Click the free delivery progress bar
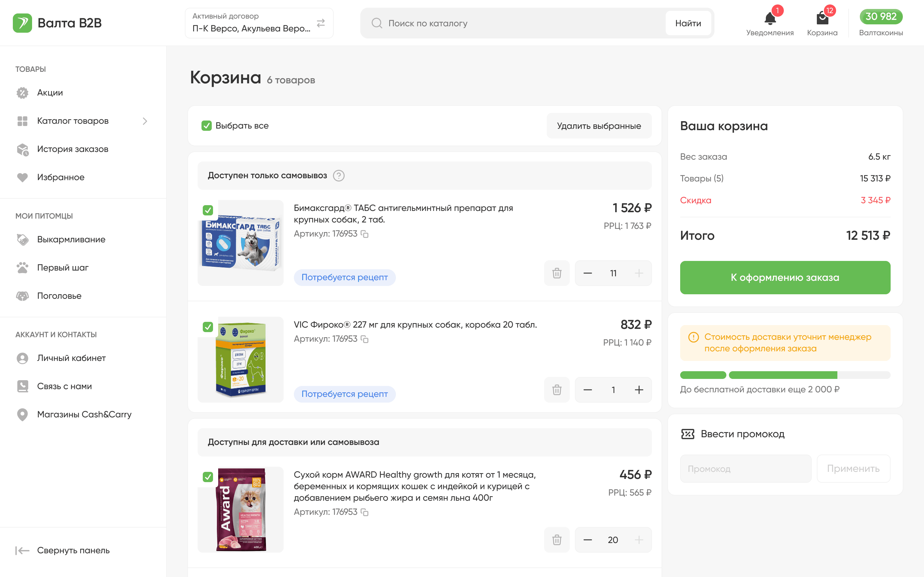The height and width of the screenshot is (577, 924). tap(785, 375)
